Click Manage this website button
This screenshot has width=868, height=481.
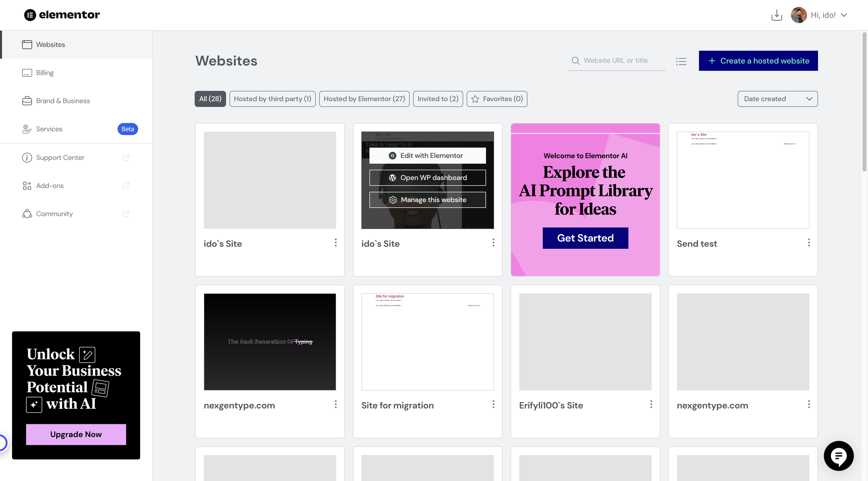pos(427,200)
